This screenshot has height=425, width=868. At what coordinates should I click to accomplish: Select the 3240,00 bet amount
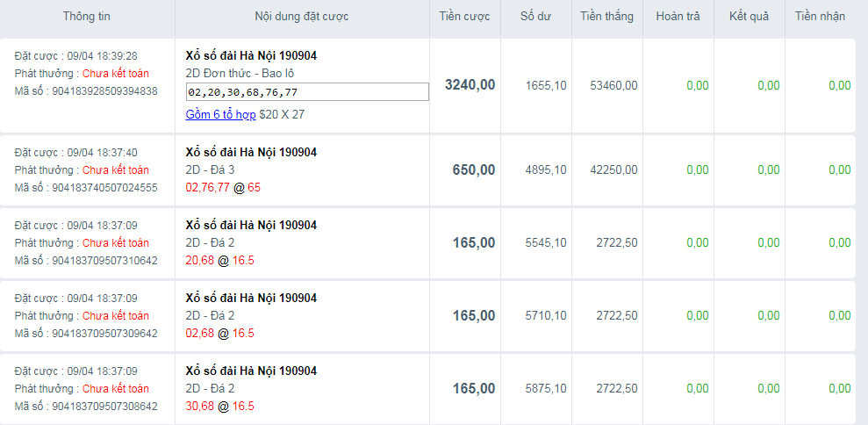pos(470,85)
